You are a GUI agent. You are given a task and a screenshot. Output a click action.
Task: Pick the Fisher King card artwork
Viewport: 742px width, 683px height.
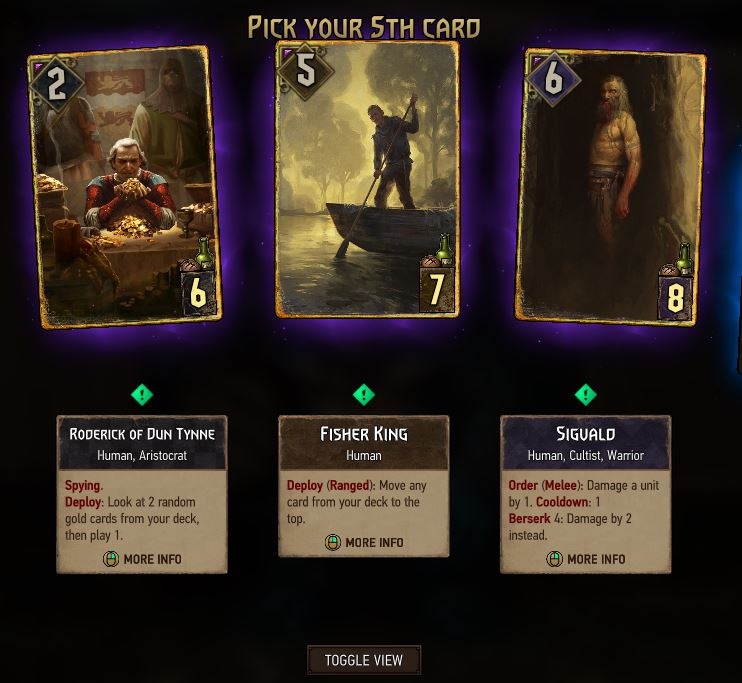pos(367,180)
